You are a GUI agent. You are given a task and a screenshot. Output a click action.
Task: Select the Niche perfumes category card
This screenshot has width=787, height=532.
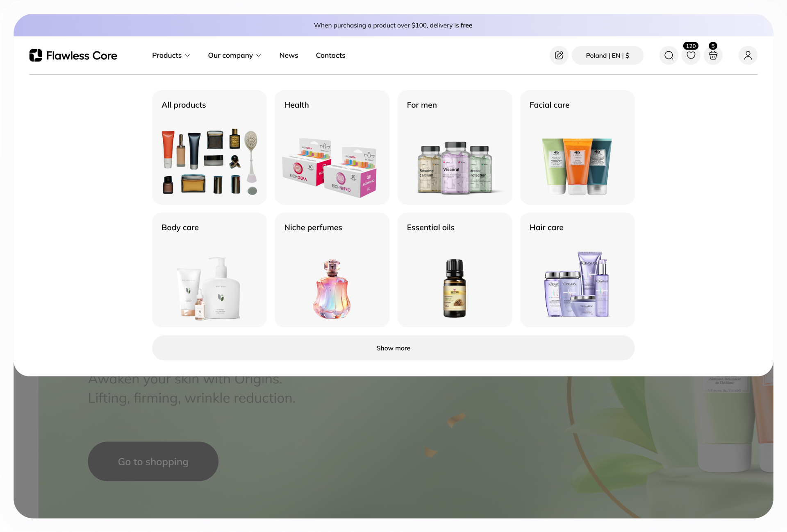tap(332, 270)
